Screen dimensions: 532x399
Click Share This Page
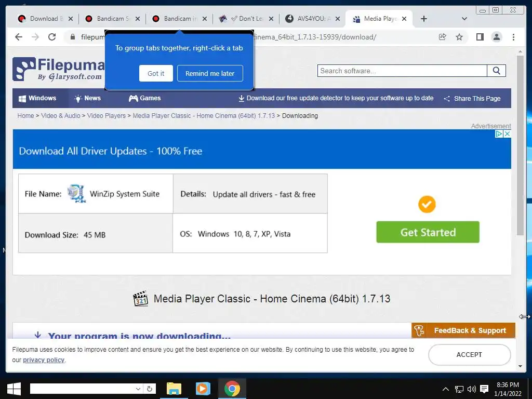pos(472,98)
